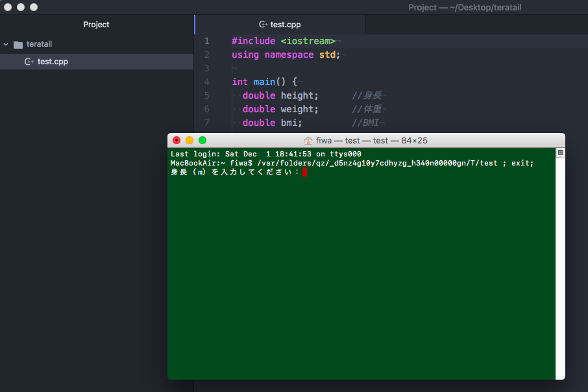This screenshot has width=588, height=392.
Task: Click the Project panel header
Action: coord(96,25)
